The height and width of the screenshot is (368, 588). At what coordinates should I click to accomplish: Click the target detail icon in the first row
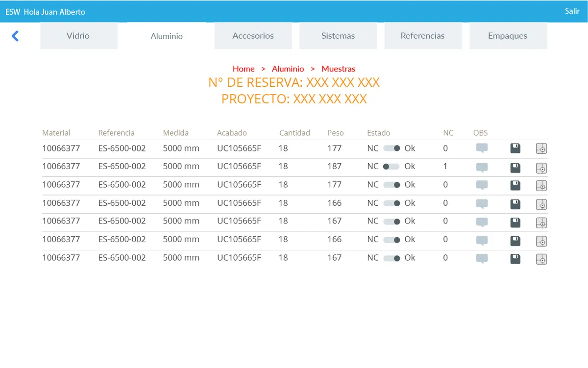tap(541, 149)
